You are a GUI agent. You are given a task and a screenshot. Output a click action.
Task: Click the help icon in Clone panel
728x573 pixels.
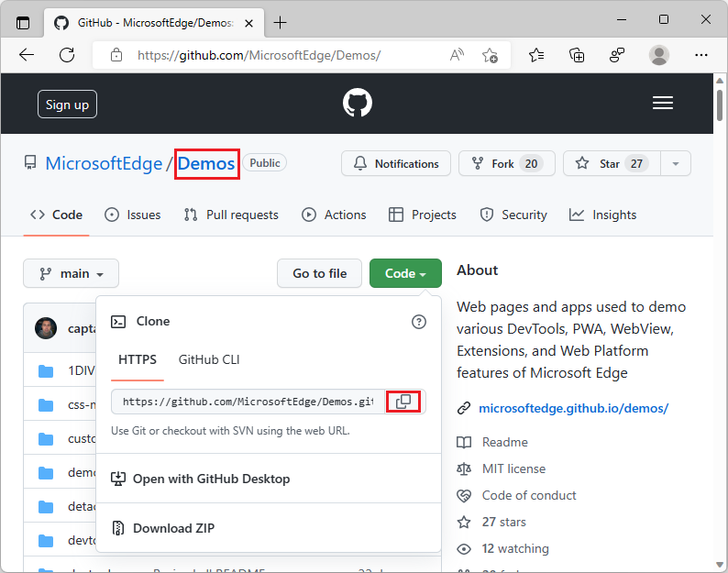pos(419,322)
